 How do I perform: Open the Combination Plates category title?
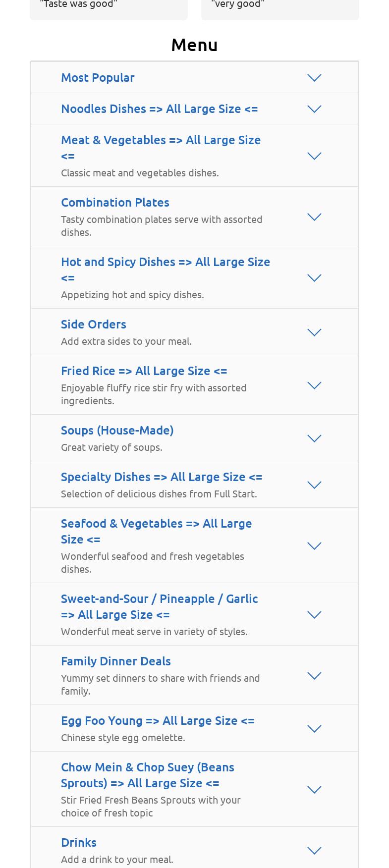point(115,203)
